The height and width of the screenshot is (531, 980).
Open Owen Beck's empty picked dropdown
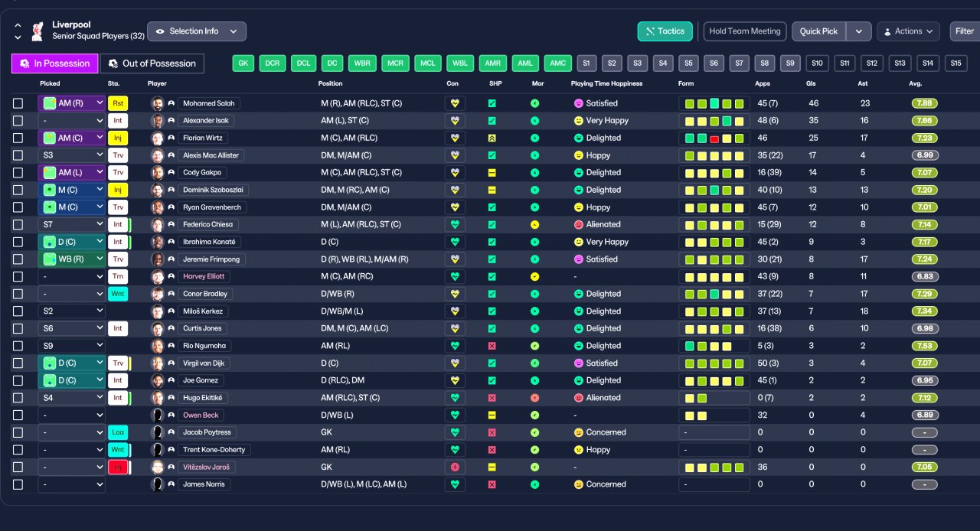[71, 415]
